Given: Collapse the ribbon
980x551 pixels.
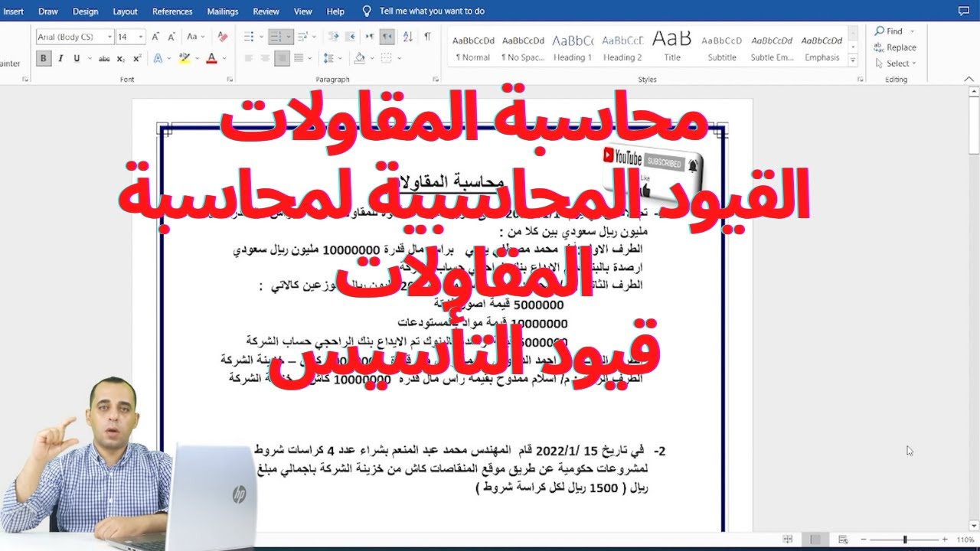Looking at the screenshot, I should pos(971,80).
